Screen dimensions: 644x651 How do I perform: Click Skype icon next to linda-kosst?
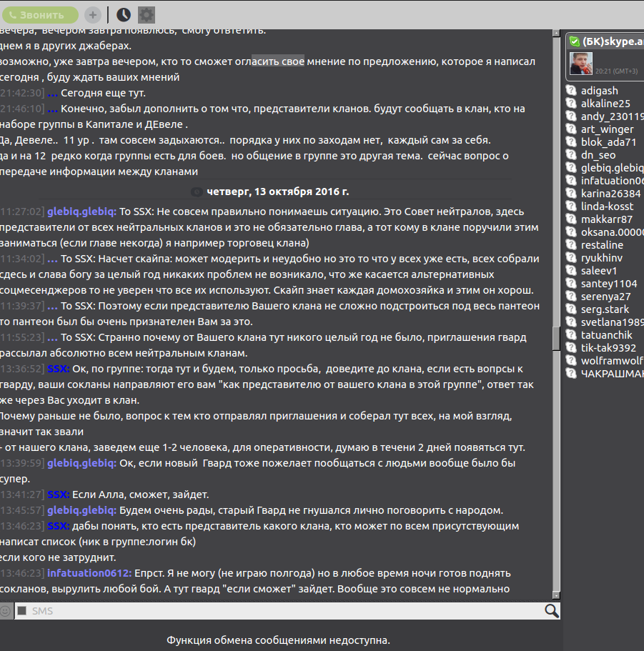pos(571,206)
